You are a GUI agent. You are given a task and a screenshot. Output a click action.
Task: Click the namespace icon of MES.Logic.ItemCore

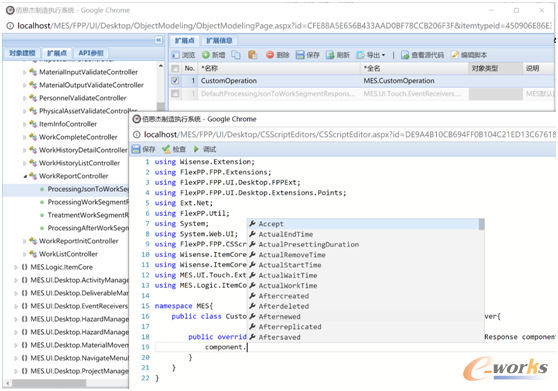25,267
